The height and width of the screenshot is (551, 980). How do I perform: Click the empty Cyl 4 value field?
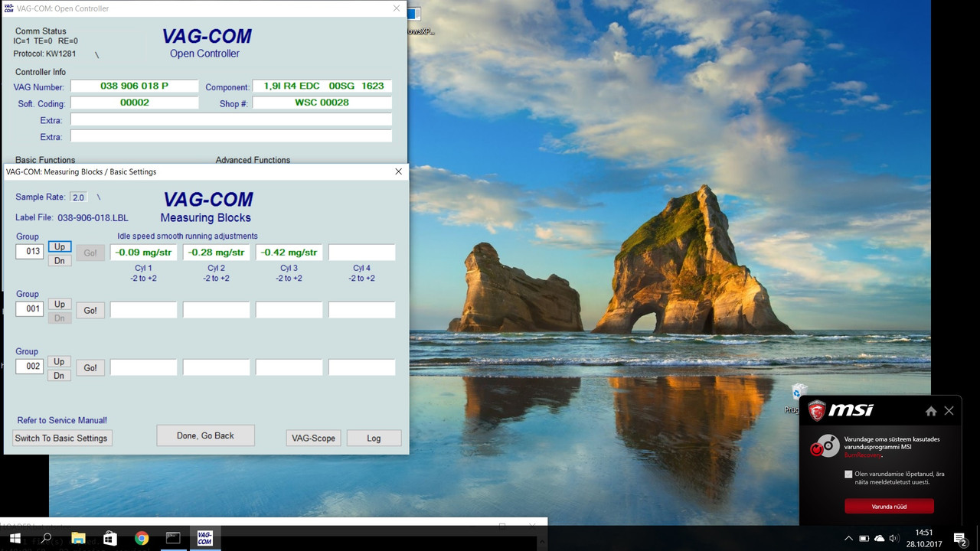pyautogui.click(x=361, y=253)
